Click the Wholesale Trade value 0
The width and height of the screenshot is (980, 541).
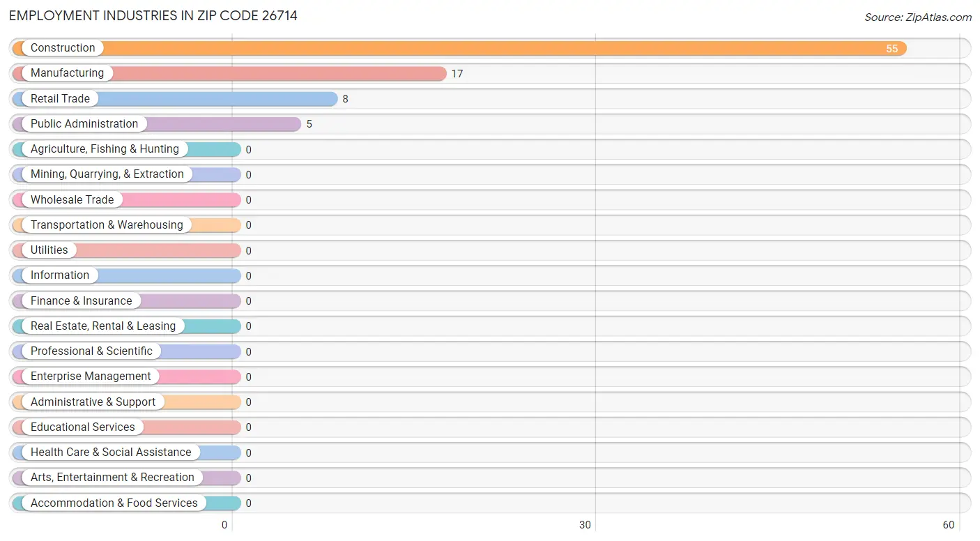[x=248, y=200]
